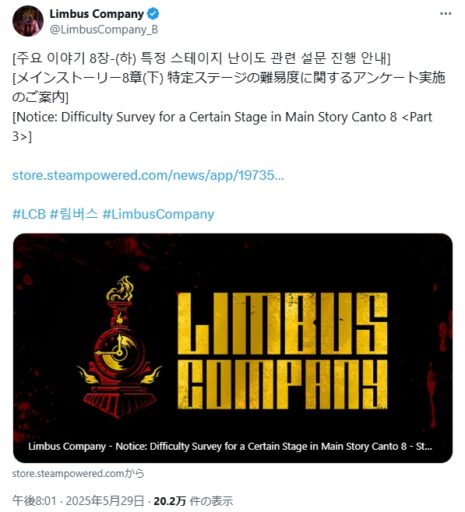This screenshot has width=465, height=512.
Task: Open the store.steampowered.com news link
Action: point(148,175)
